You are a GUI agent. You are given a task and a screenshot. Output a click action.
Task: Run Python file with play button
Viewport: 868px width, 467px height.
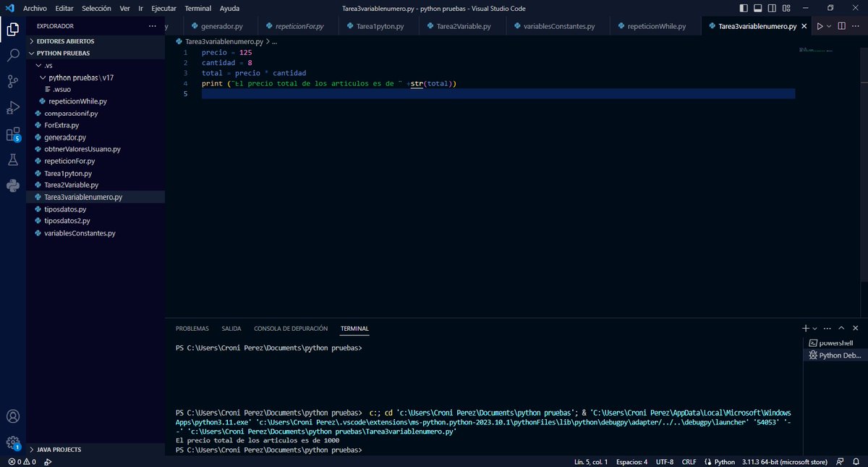820,26
